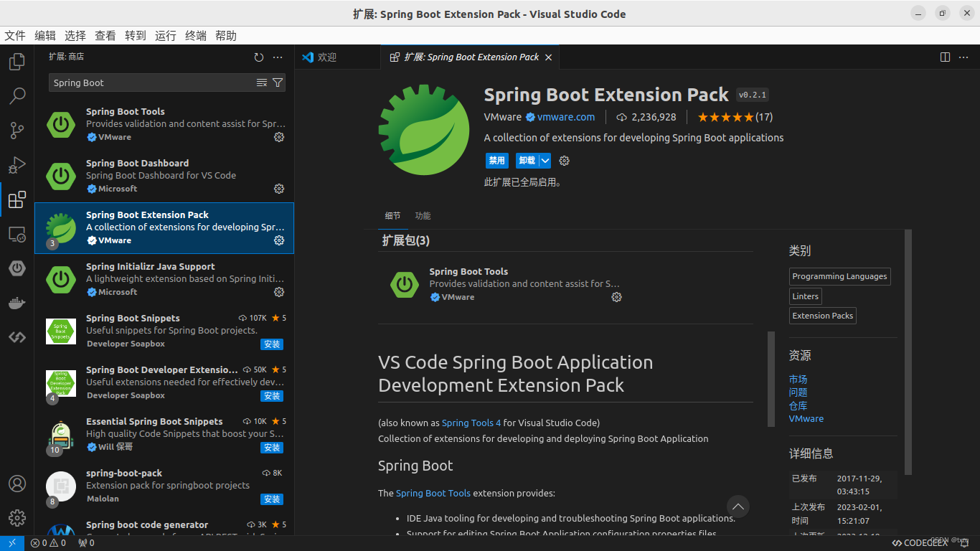The height and width of the screenshot is (551, 980).
Task: Open gear settings for Spring Boot Dashboard
Action: pos(279,189)
